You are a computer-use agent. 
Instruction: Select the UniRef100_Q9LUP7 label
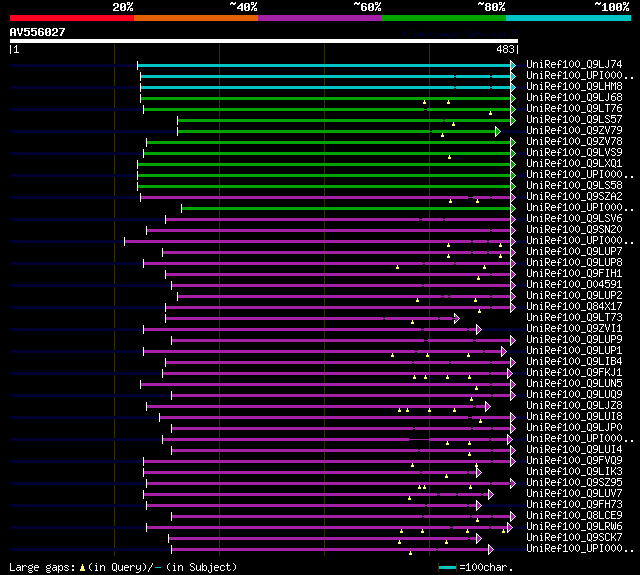pos(574,252)
